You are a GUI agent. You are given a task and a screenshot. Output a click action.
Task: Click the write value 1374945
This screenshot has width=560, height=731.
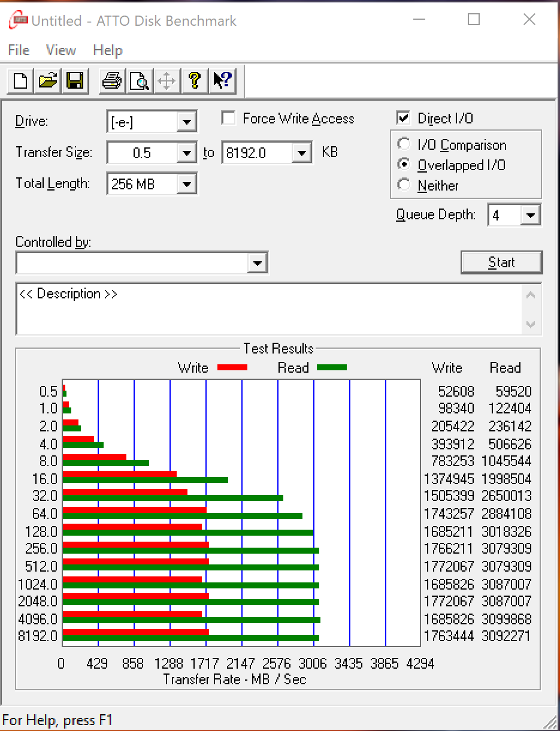pos(449,479)
